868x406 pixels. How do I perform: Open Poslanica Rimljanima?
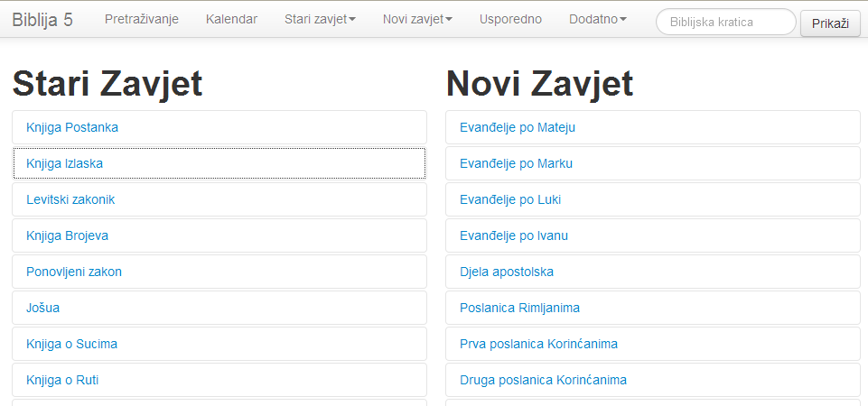click(x=519, y=308)
